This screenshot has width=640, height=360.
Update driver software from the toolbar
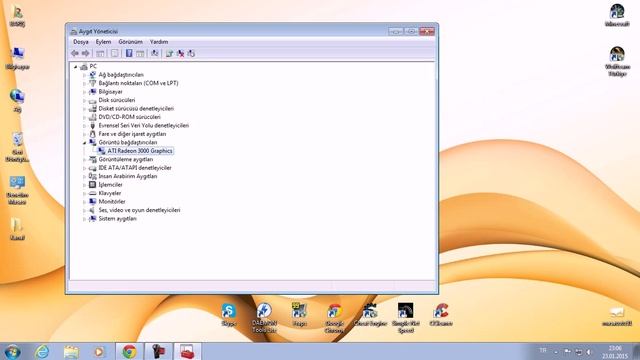tap(169, 53)
